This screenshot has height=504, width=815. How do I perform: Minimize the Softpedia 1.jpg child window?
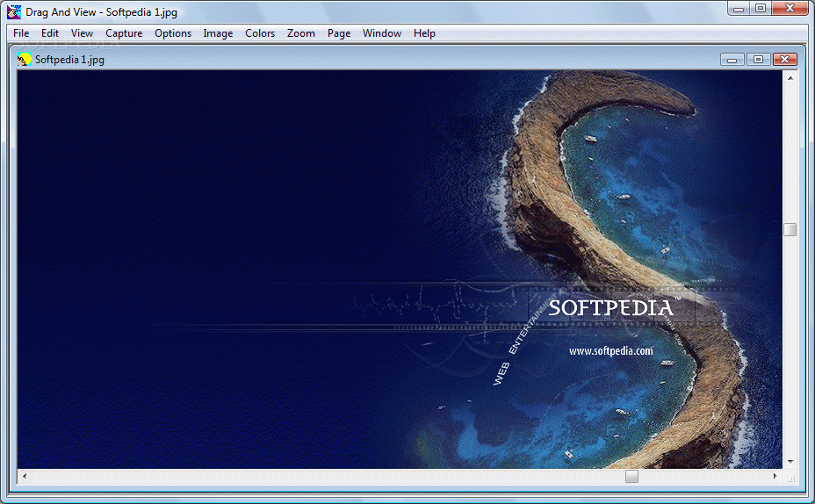tap(732, 60)
